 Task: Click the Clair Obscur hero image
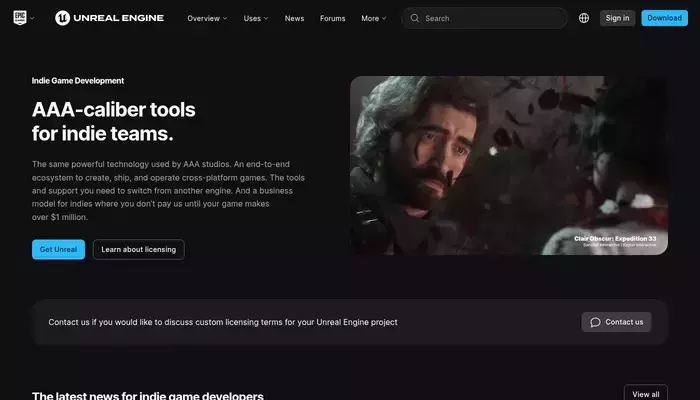point(509,165)
